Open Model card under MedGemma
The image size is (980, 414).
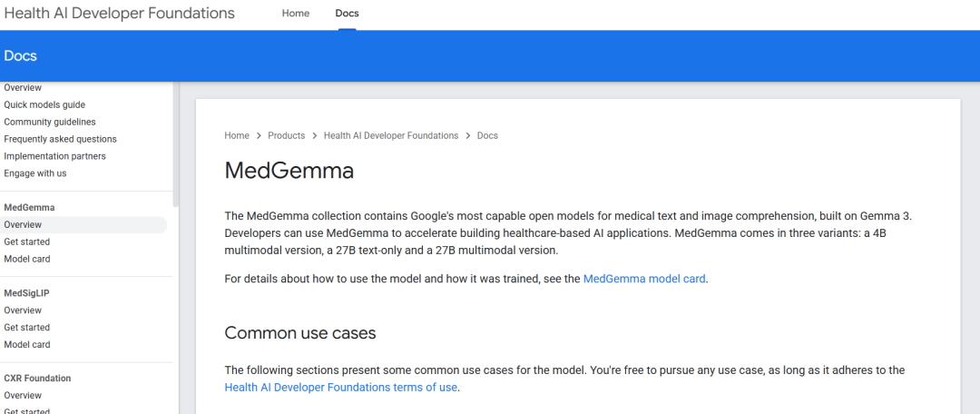point(27,259)
